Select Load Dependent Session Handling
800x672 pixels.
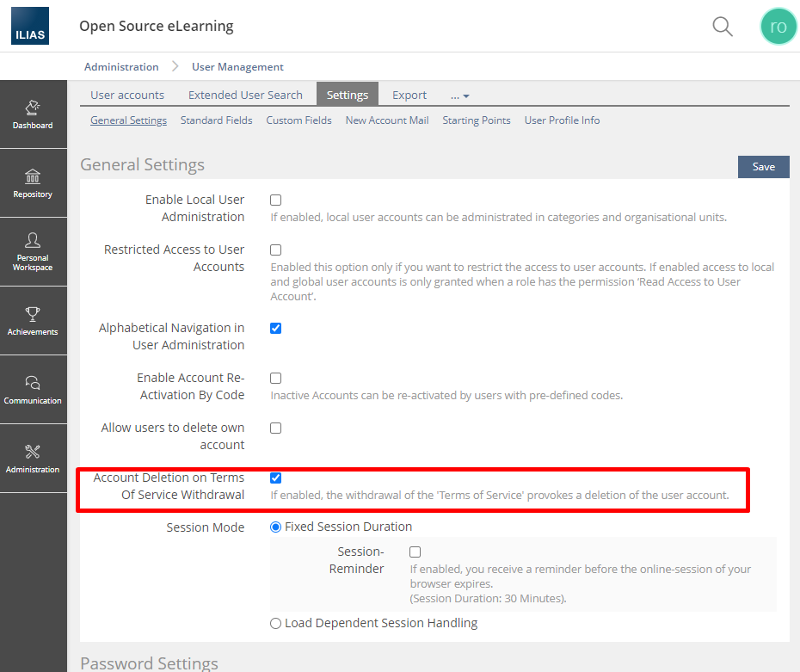click(x=276, y=623)
